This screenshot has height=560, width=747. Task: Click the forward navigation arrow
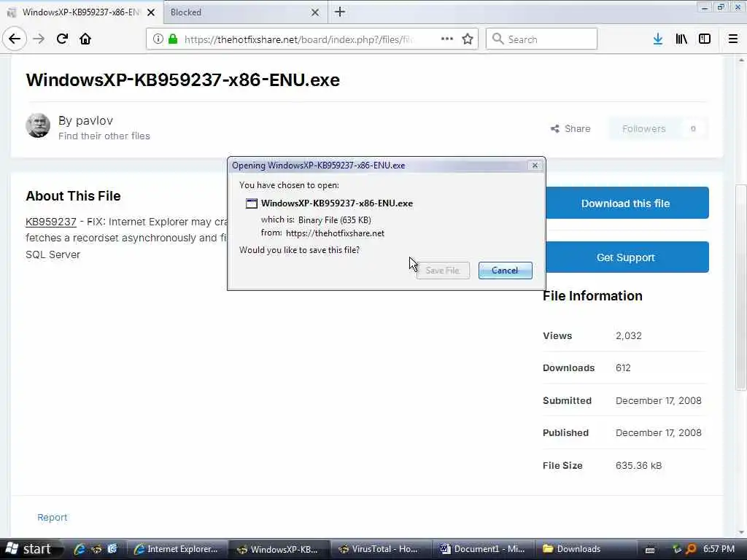coord(39,39)
